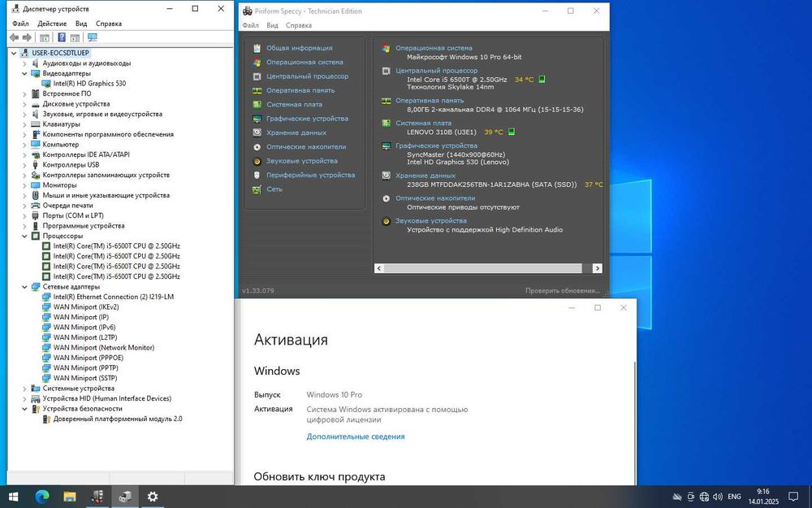Image resolution: width=812 pixels, height=508 pixels.
Task: Open Сеть section in Speccy sidebar
Action: [x=274, y=189]
